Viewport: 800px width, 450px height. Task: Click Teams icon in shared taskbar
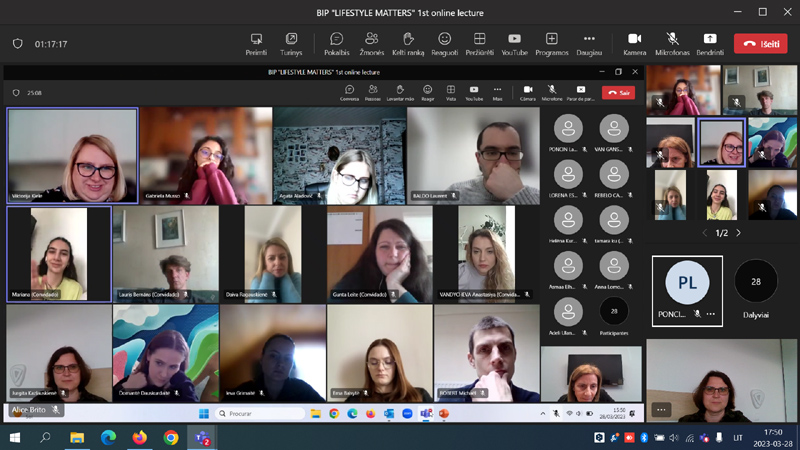426,413
